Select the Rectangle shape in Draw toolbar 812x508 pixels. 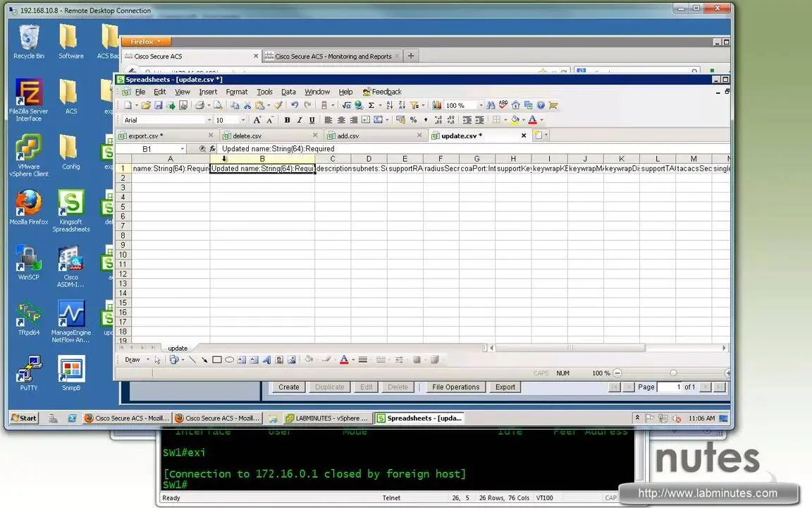pyautogui.click(x=217, y=360)
